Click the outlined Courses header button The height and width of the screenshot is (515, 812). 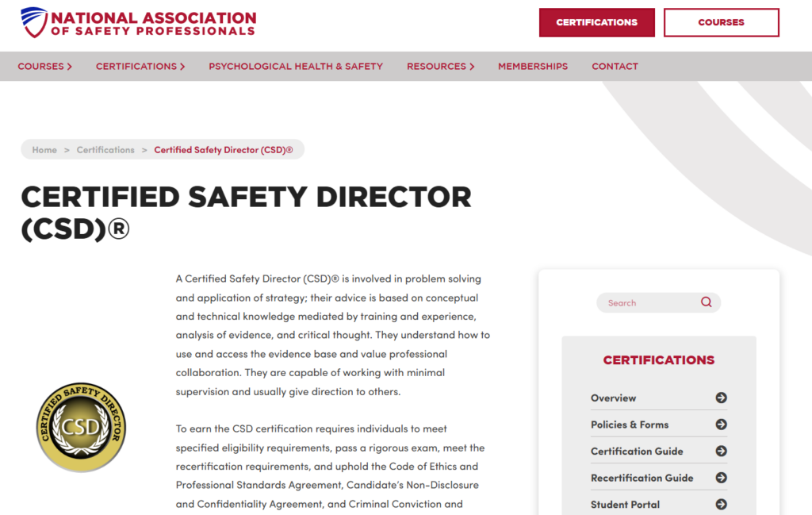click(722, 22)
